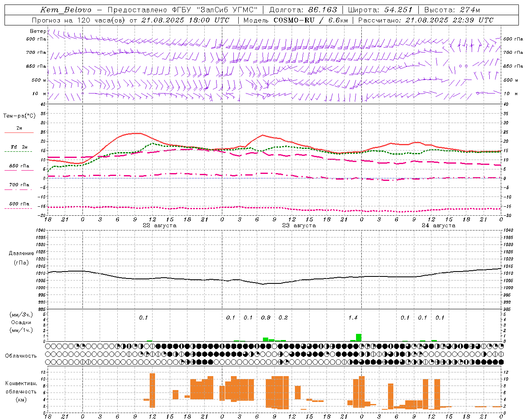Select the 10 м wind level label on the left

[39, 94]
